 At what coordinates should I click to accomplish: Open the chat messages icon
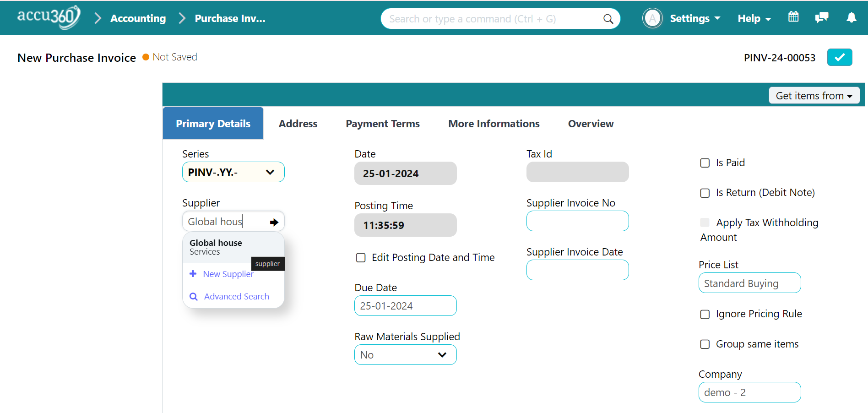tap(822, 18)
